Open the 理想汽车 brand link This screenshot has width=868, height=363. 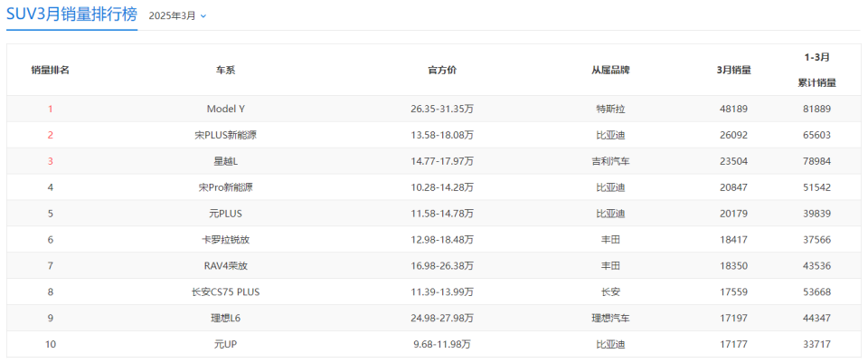(610, 319)
